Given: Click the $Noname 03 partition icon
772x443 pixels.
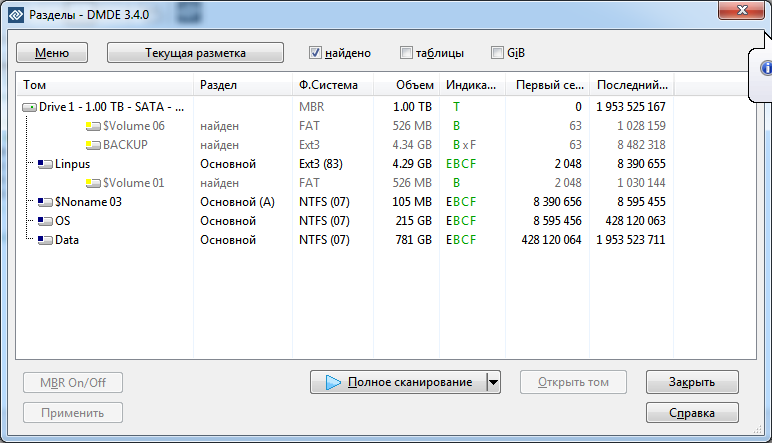Looking at the screenshot, I should (x=45, y=202).
